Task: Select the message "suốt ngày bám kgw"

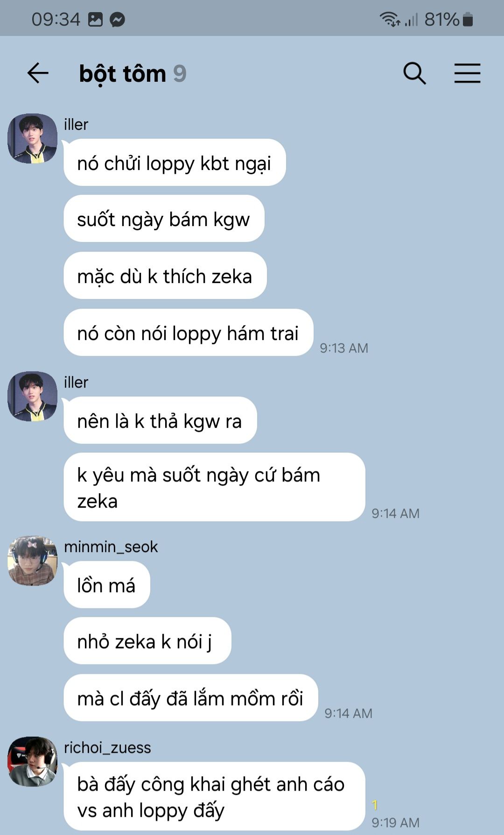Action: pyautogui.click(x=164, y=219)
